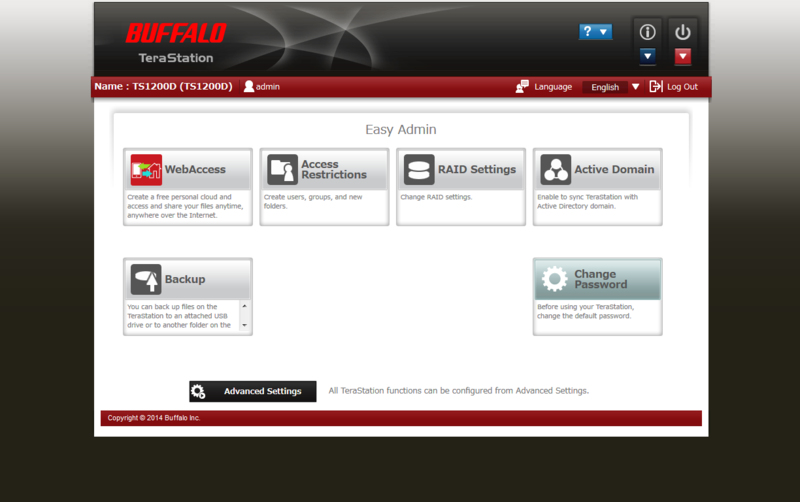Click the Log Out door-arrow icon

656,86
